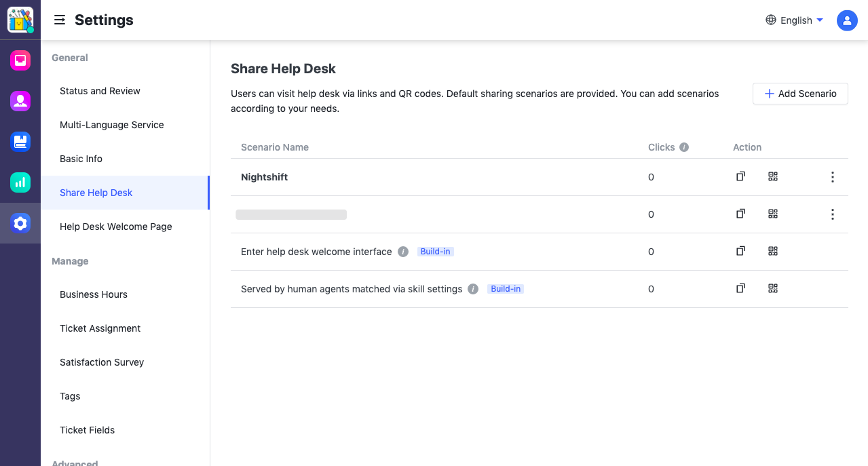Click Build-in tag on human agents row
The height and width of the screenshot is (466, 868).
(506, 289)
